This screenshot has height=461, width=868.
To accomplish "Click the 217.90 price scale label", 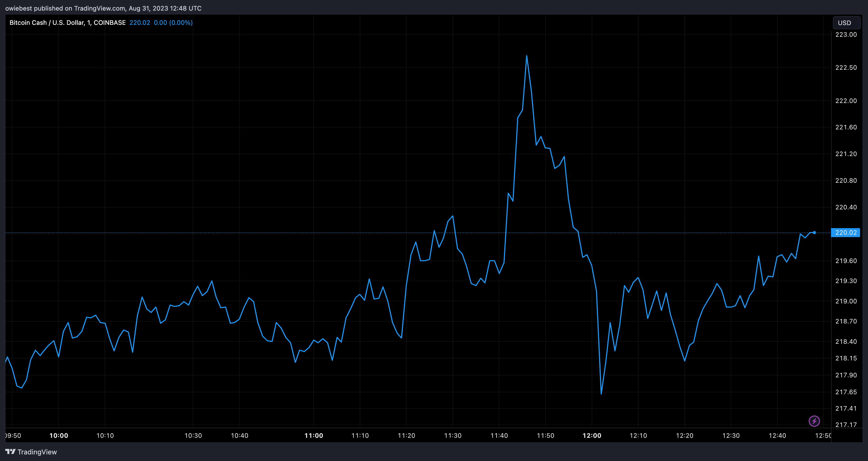I will 846,375.
